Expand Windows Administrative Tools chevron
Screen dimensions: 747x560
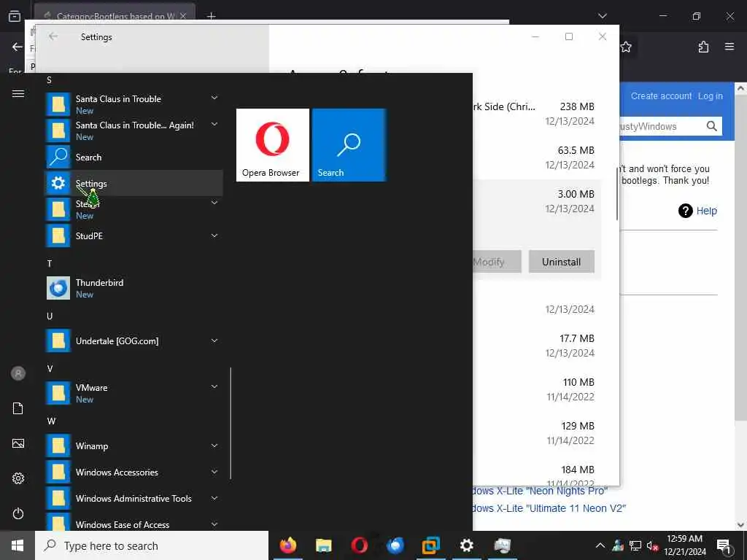tap(214, 498)
